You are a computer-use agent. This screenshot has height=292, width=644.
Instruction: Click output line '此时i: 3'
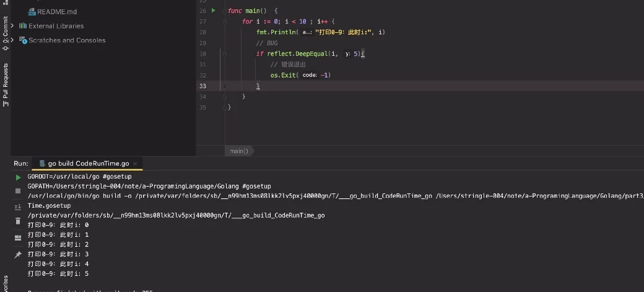58,254
